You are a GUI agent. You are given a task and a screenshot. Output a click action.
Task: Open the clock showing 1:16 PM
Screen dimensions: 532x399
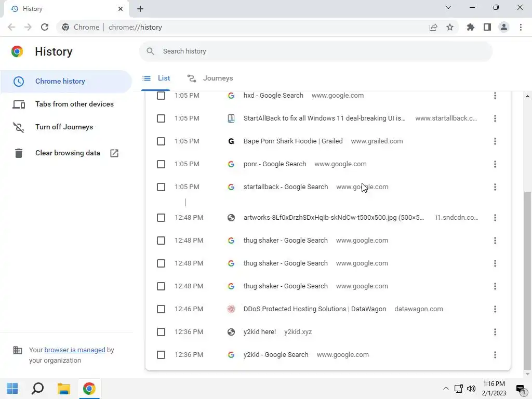494,389
